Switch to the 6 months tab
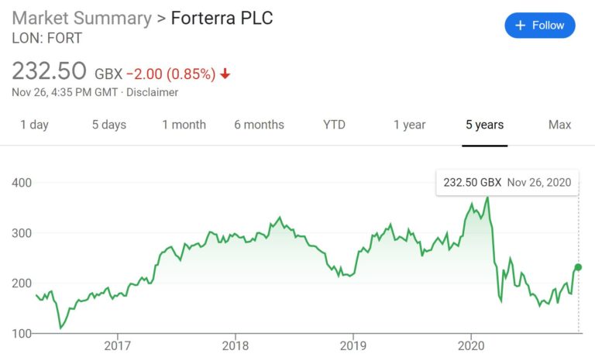 pos(259,125)
